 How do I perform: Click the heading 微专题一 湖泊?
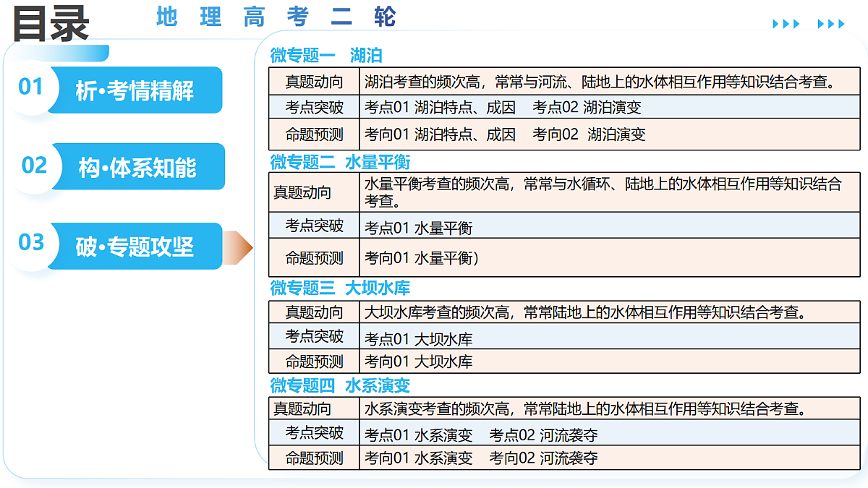click(x=325, y=56)
